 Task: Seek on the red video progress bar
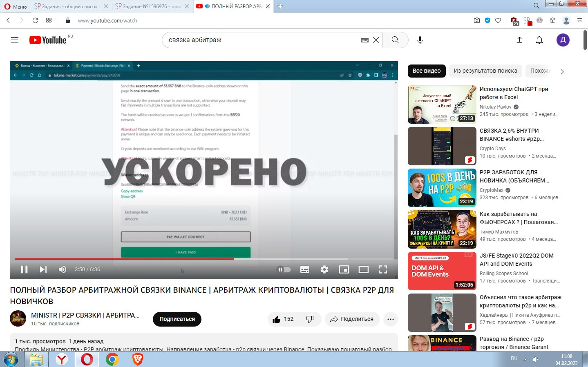124,259
